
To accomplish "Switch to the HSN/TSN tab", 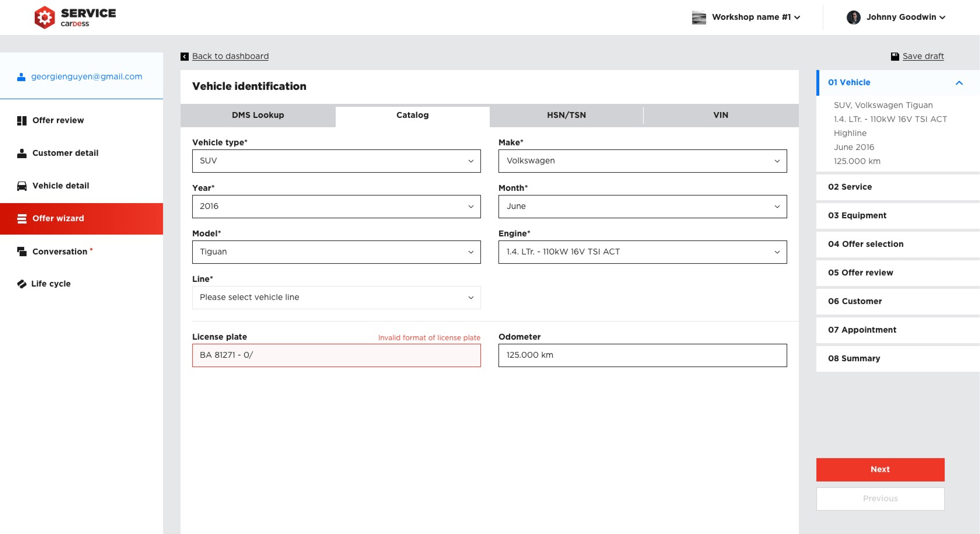I will coord(566,115).
